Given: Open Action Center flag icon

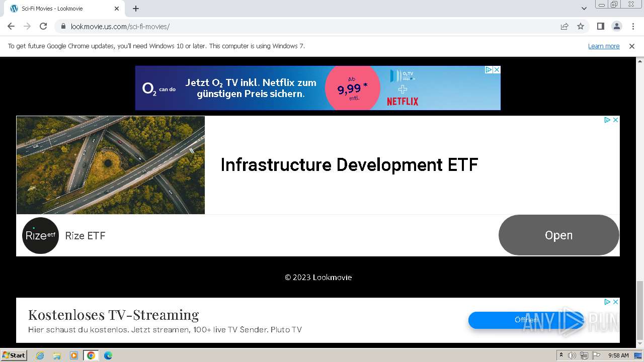Looking at the screenshot, I should click(596, 355).
